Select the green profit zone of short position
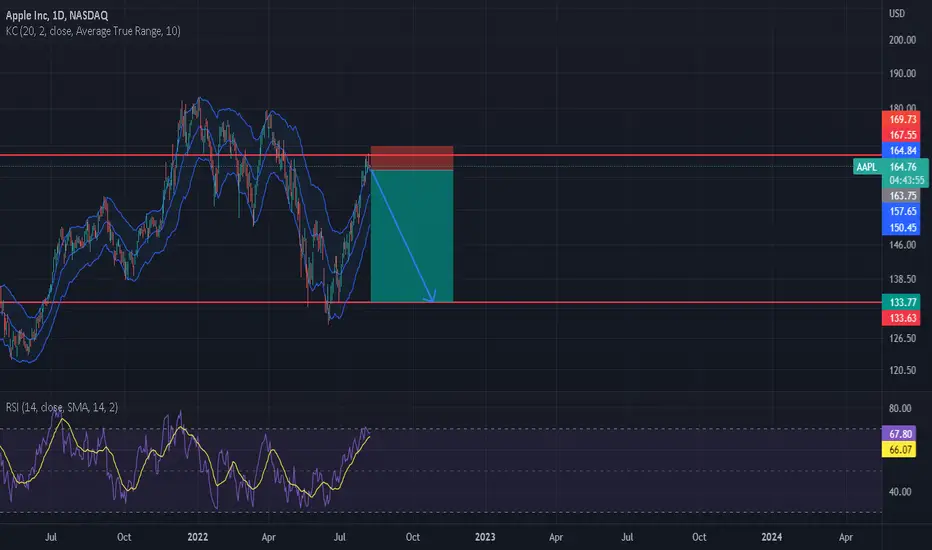 (412, 236)
